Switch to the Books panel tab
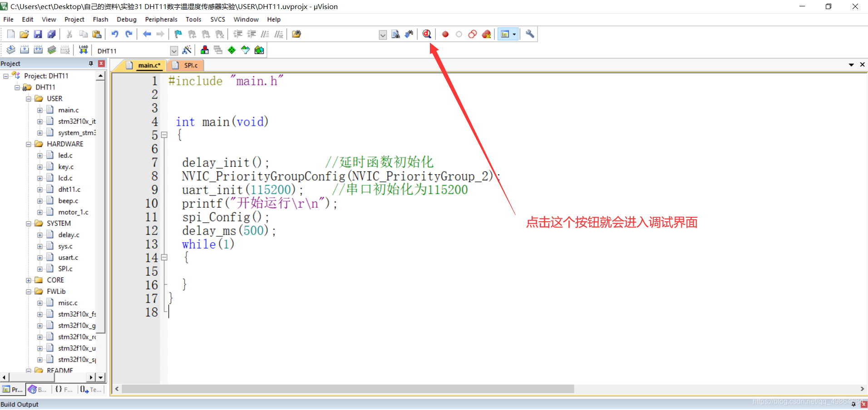 click(x=37, y=389)
